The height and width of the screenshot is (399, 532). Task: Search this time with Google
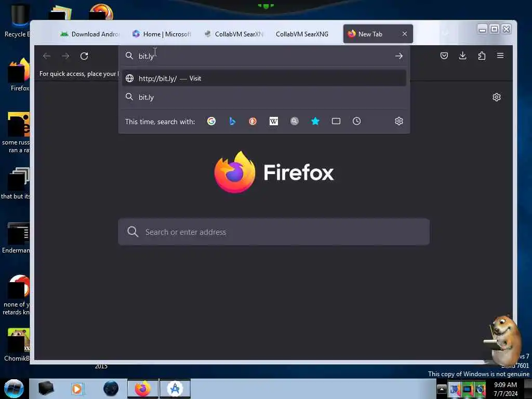[211, 121]
